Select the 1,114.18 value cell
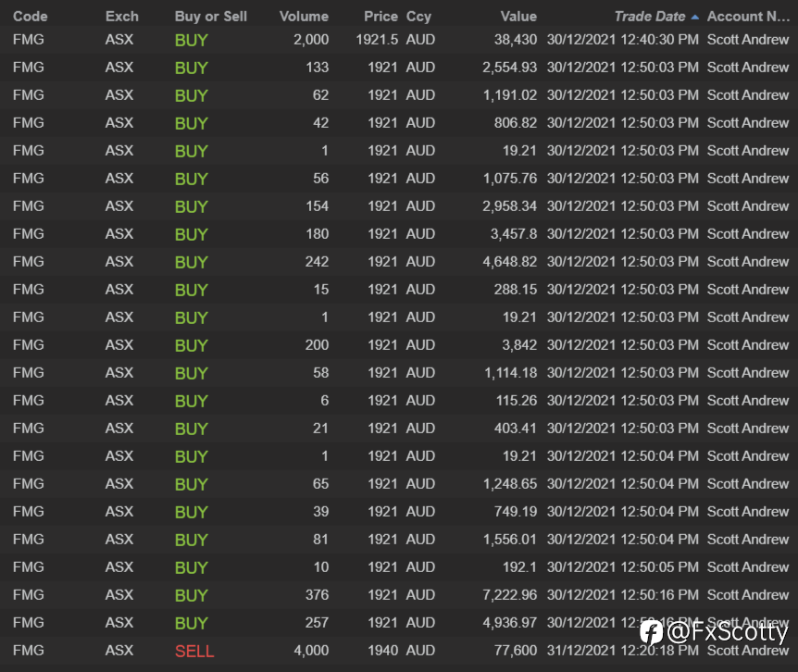Viewport: 798px width, 672px height. pyautogui.click(x=510, y=372)
